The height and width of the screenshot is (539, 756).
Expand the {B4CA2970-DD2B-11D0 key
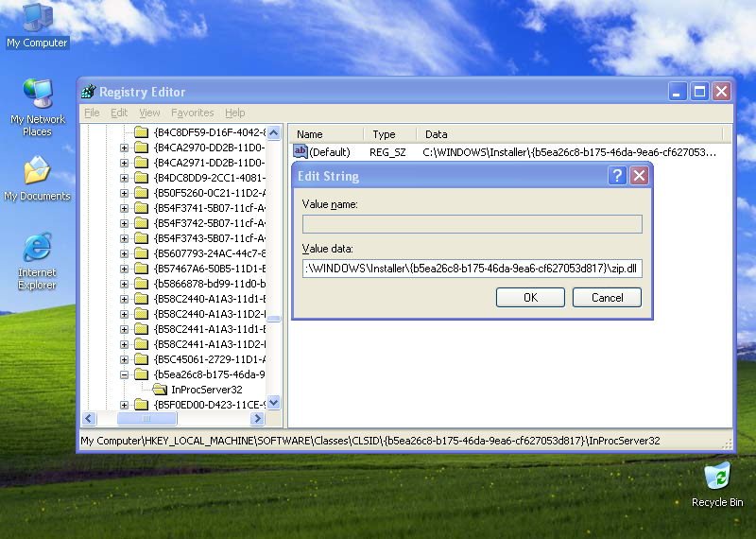[x=125, y=148]
